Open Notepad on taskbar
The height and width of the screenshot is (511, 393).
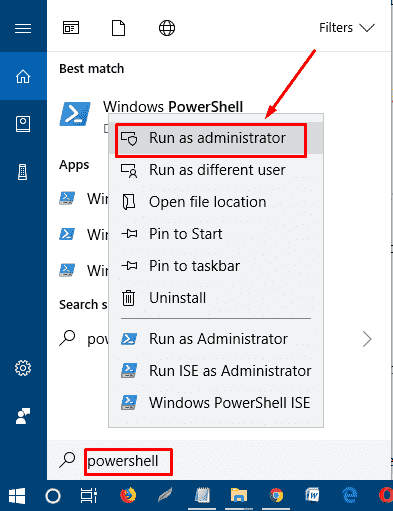(202, 495)
